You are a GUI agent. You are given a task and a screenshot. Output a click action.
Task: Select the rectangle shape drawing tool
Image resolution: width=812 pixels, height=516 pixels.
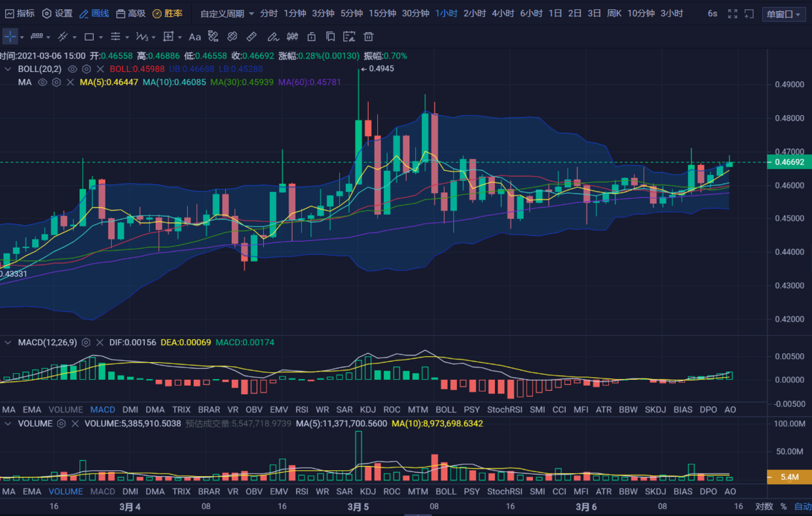90,37
